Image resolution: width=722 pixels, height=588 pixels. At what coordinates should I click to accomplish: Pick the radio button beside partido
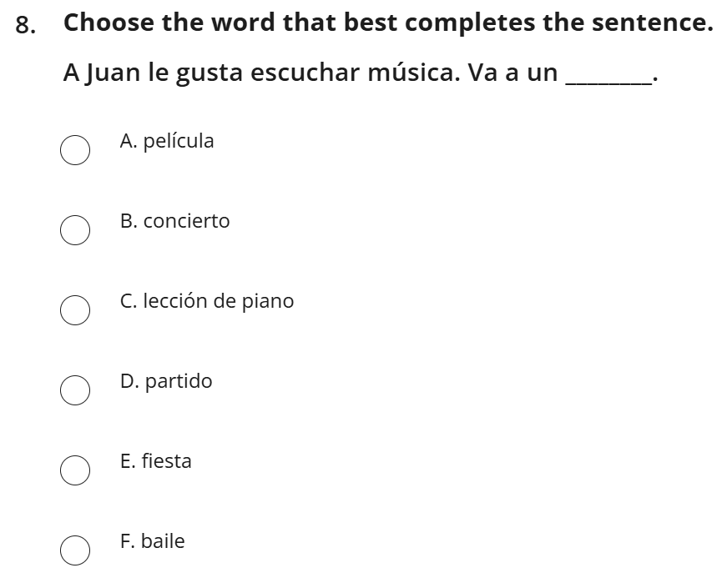pyautogui.click(x=75, y=389)
